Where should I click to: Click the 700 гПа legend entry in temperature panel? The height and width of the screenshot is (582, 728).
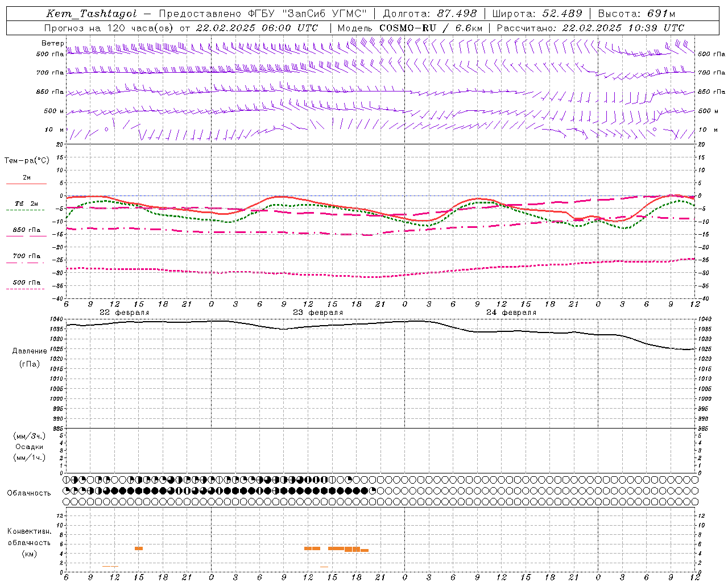point(27,256)
